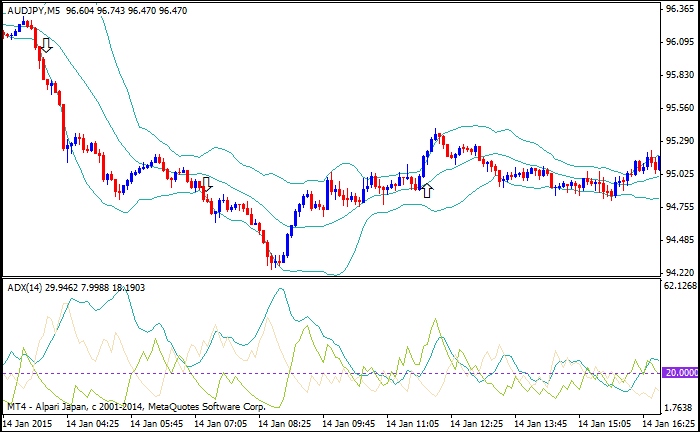Select the up arrow chart object

coord(427,190)
